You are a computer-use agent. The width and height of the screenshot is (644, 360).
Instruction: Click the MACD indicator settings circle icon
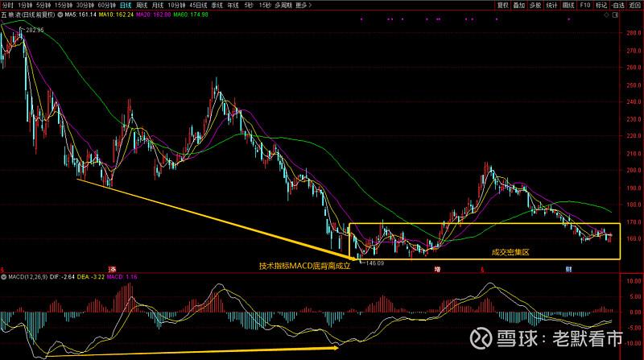click(3, 277)
